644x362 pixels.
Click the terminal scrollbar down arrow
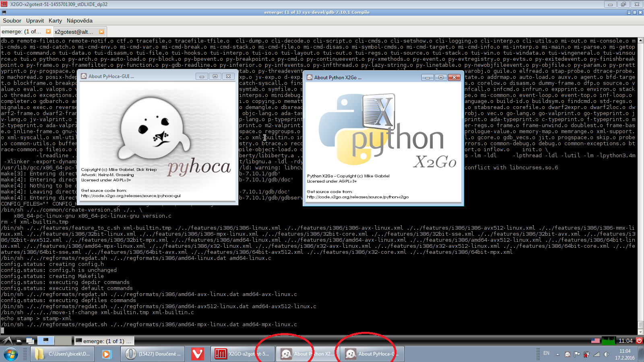tap(640, 332)
